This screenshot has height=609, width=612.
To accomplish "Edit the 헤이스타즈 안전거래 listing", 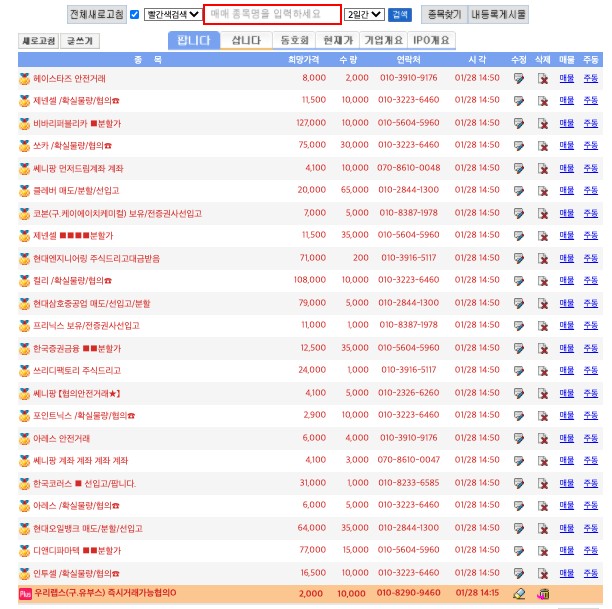I will point(519,78).
